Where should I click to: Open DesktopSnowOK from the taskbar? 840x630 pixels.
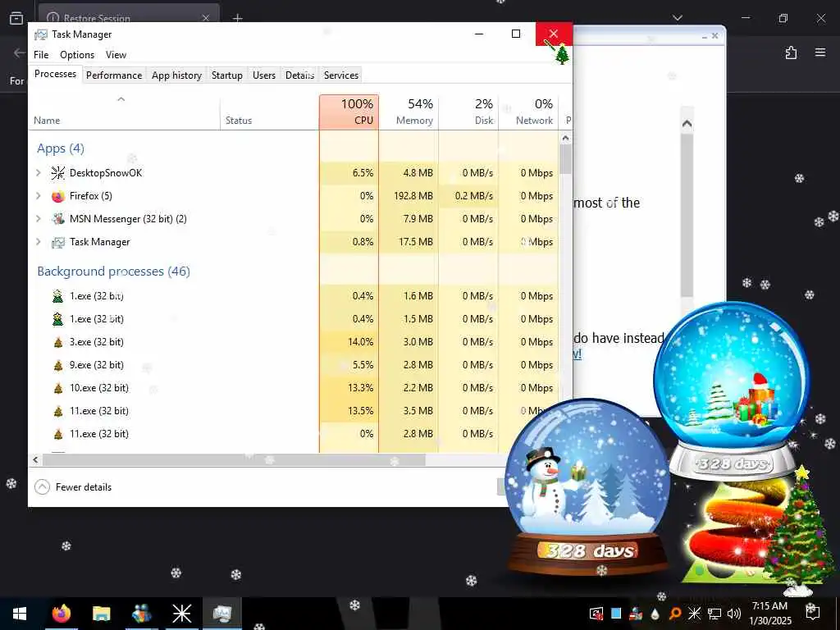coord(181,614)
